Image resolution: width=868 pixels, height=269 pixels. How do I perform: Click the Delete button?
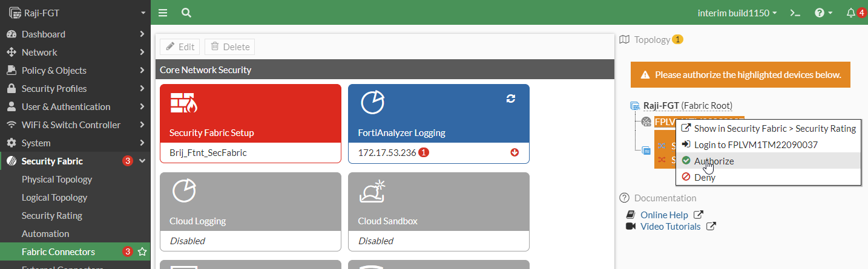tap(229, 47)
